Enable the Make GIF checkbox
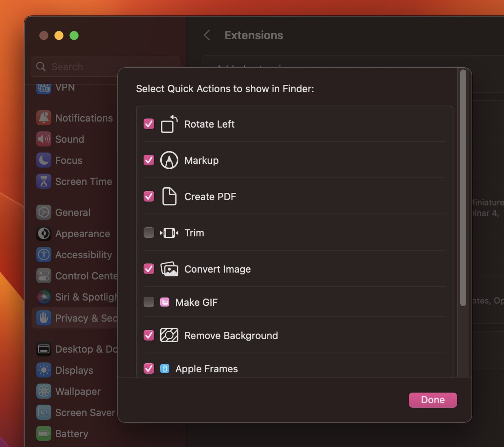This screenshot has height=447, width=504. (x=149, y=302)
